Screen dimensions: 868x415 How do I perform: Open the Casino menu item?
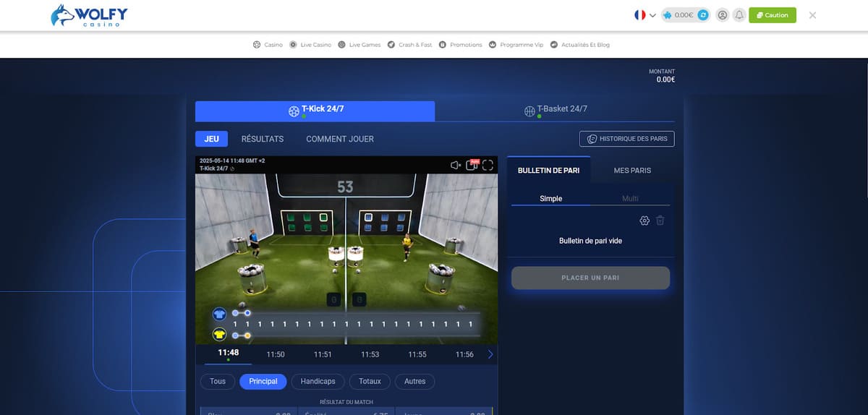coord(268,45)
